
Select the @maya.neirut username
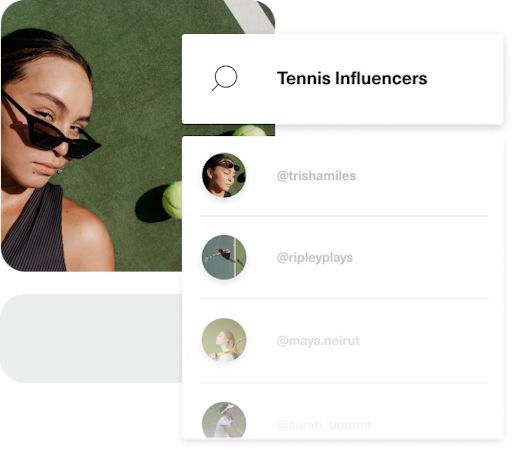pos(318,341)
